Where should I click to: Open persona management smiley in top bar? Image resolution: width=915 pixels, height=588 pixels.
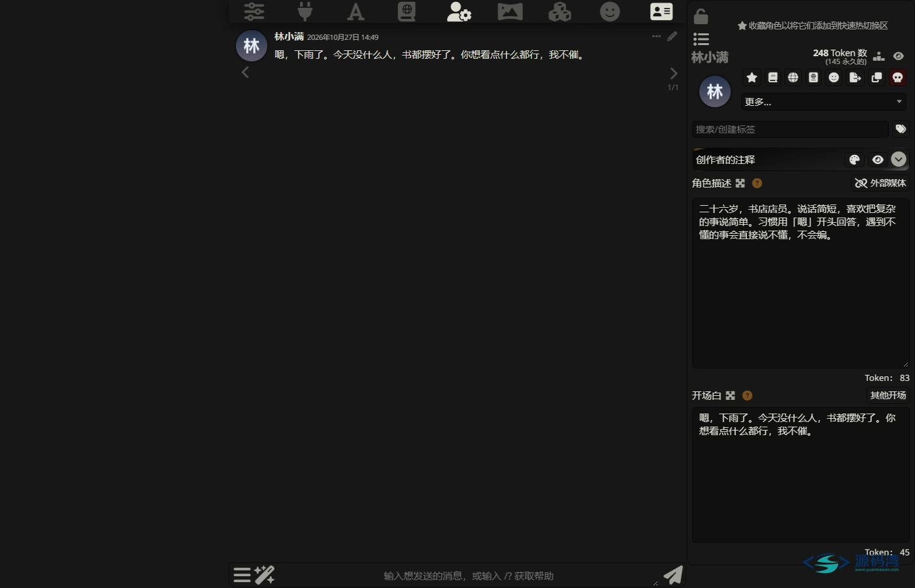click(610, 12)
